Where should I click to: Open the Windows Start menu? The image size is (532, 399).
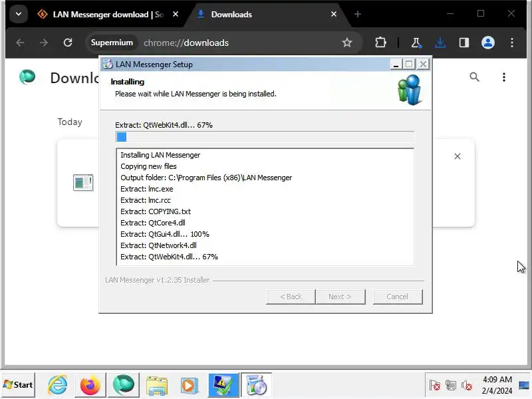[18, 385]
